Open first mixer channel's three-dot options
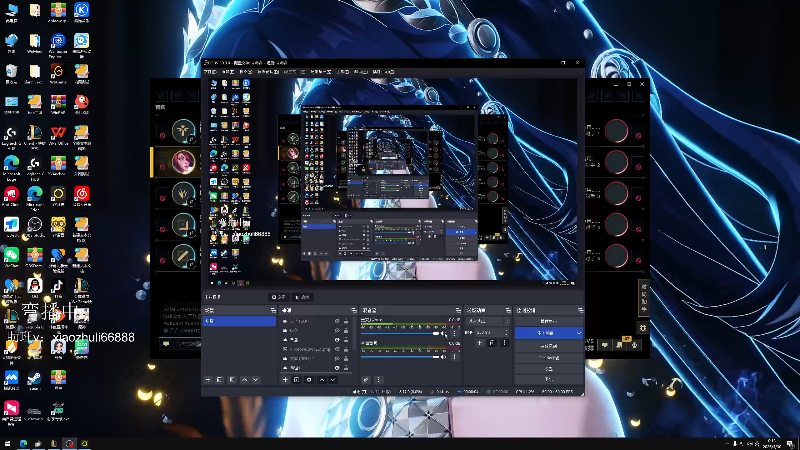Image resolution: width=800 pixels, height=450 pixels. [x=455, y=334]
